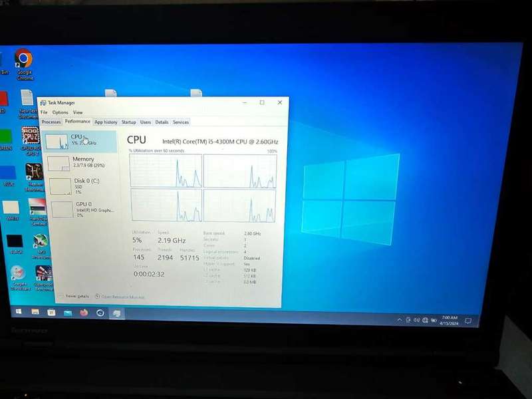Image resolution: width=532 pixels, height=399 pixels.
Task: Click the taskbar clock showing 7:00 AM
Action: pos(449,321)
